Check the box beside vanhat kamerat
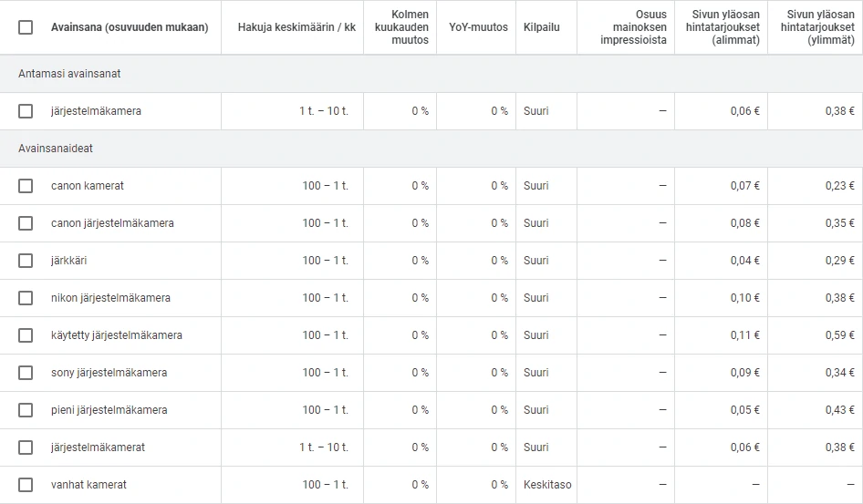863x504 pixels. coord(26,485)
